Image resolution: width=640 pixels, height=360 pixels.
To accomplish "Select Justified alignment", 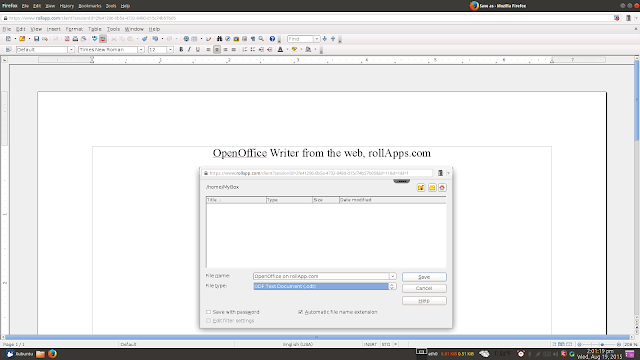I will (x=233, y=49).
